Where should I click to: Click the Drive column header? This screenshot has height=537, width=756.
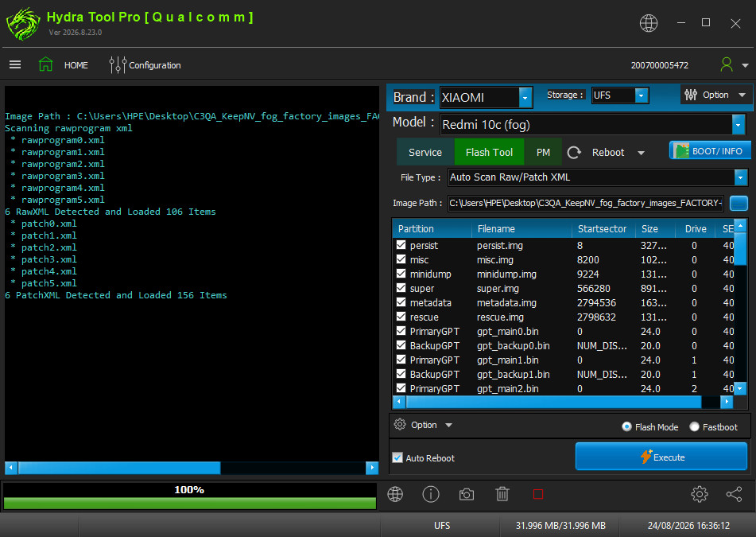click(x=696, y=228)
